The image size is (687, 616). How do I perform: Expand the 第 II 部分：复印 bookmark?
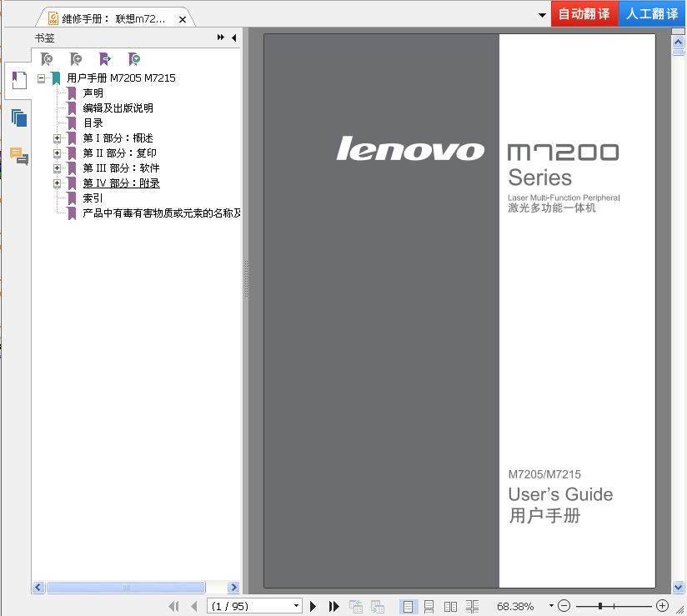[x=57, y=153]
